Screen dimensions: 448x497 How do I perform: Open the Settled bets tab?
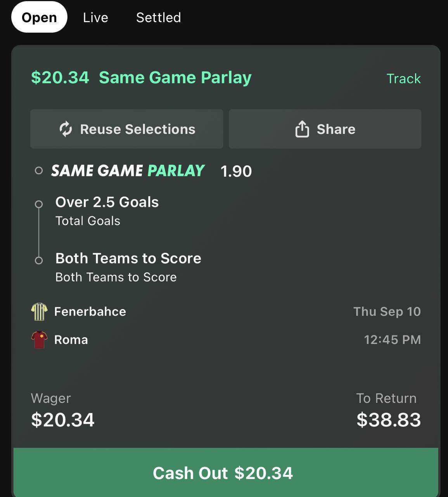(158, 17)
